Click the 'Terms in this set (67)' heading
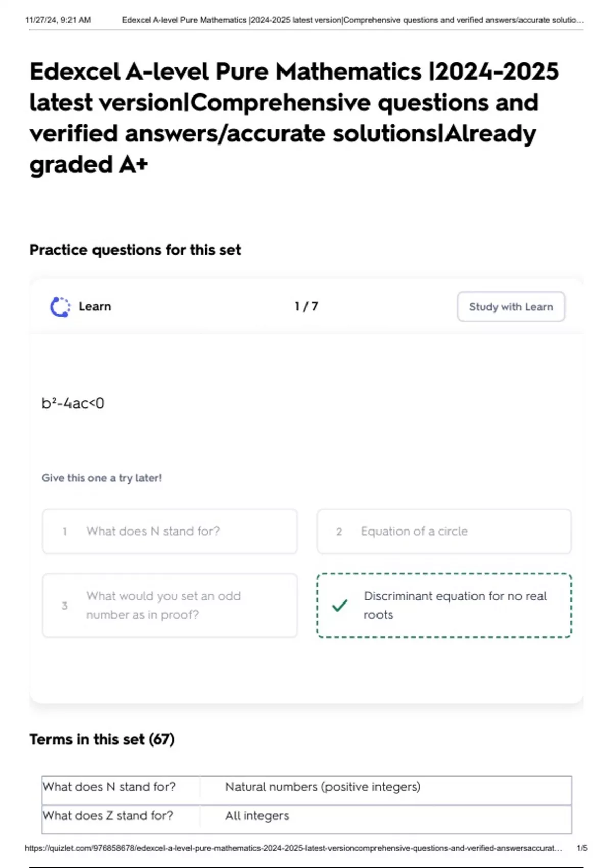The width and height of the screenshot is (613, 868). tap(102, 739)
